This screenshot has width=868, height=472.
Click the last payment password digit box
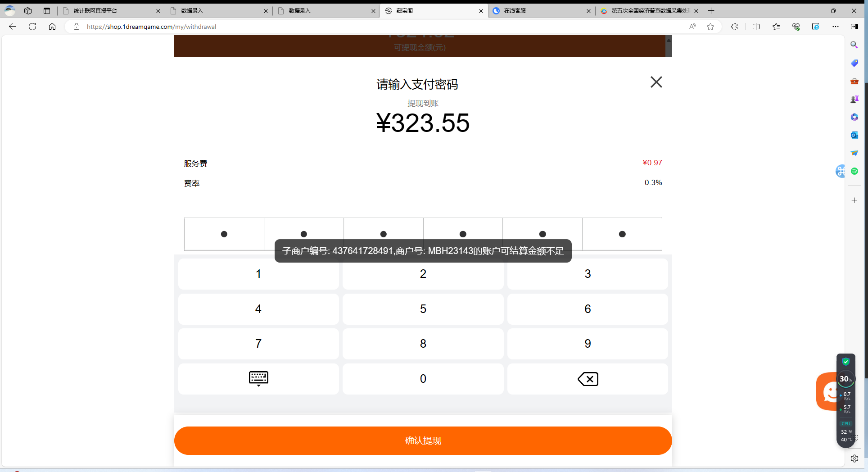[x=622, y=234]
